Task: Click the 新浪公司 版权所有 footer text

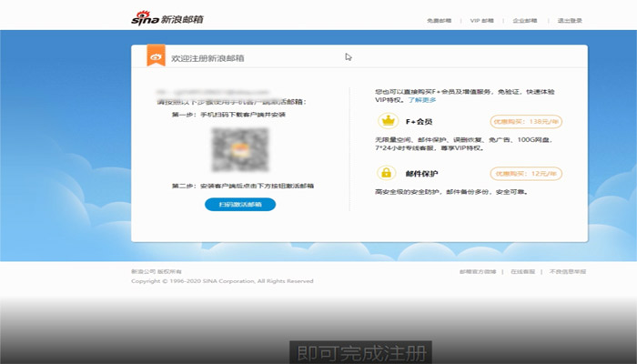Action: 157,272
